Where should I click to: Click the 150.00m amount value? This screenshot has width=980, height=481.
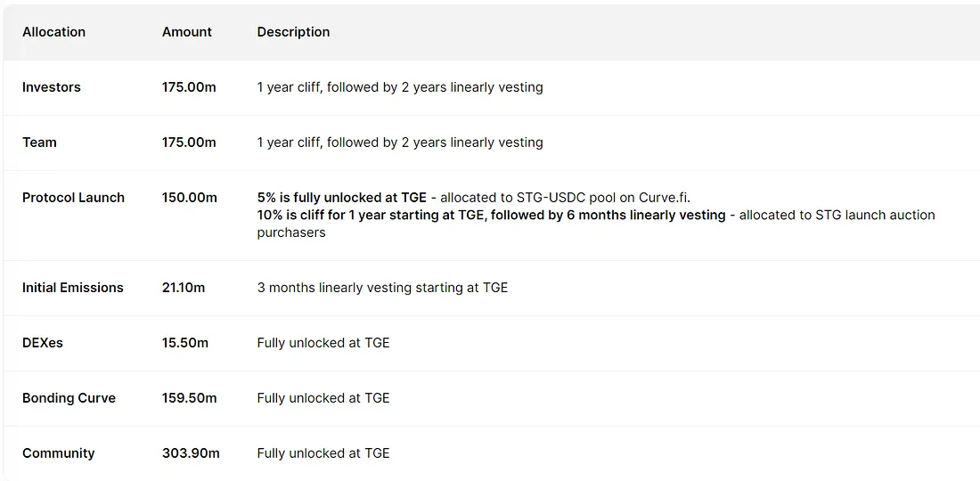(189, 198)
